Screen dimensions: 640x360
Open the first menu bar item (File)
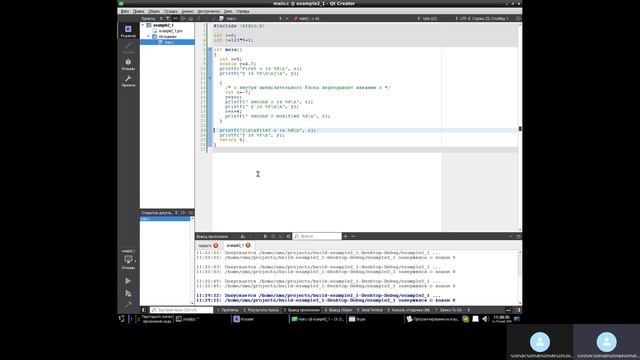click(x=125, y=11)
